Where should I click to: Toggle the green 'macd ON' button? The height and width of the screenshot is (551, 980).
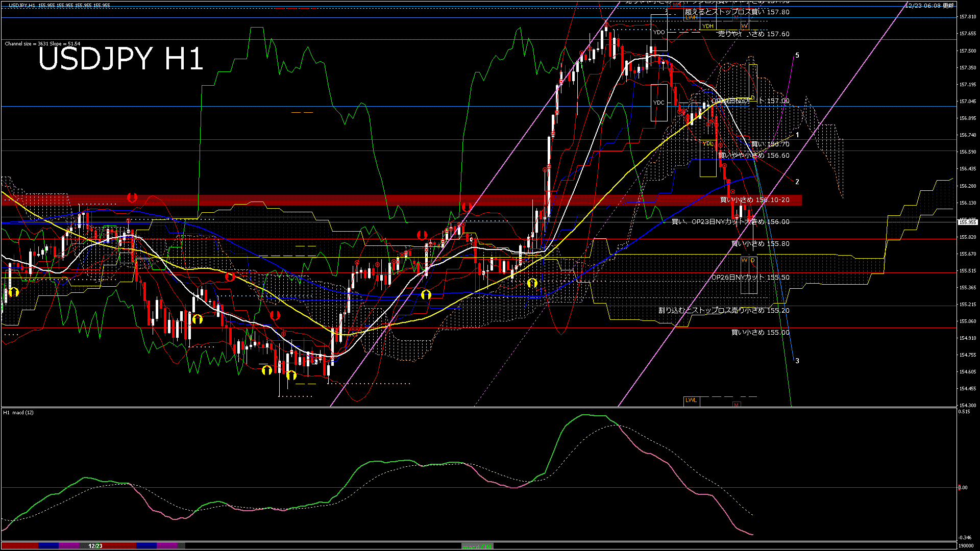pos(477,546)
